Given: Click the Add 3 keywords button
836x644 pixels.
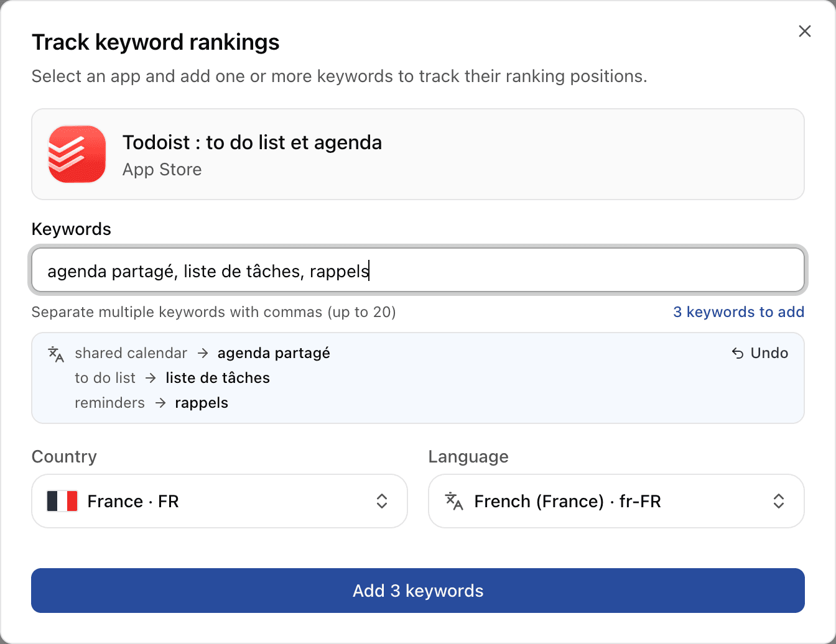Looking at the screenshot, I should 418,591.
